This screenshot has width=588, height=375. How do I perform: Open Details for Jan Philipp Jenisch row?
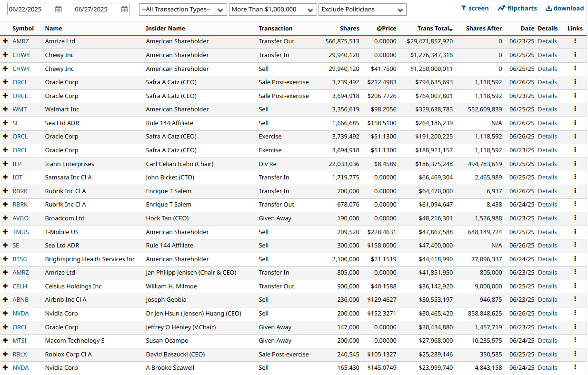pos(547,272)
